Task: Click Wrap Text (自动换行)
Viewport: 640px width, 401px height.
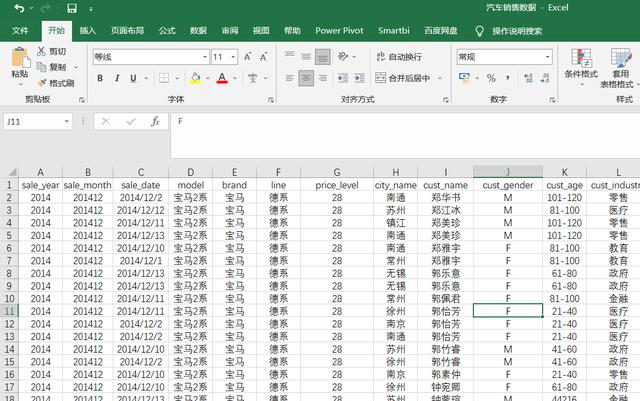Action: point(399,57)
